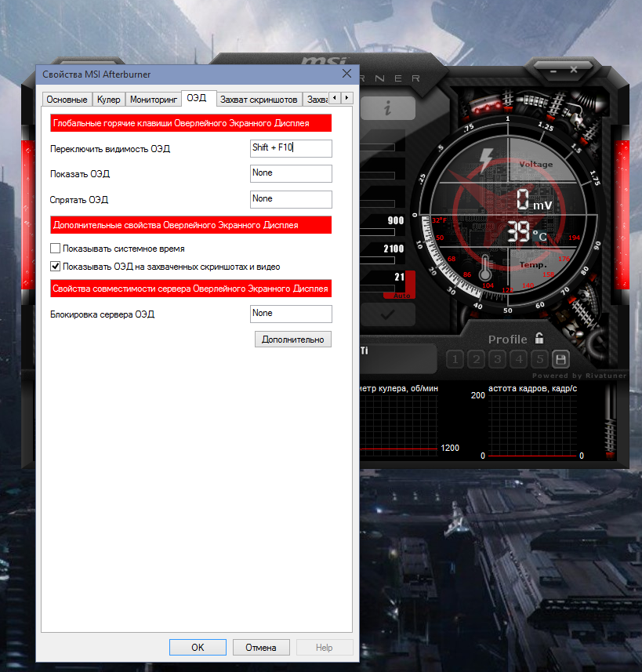The height and width of the screenshot is (672, 642).
Task: Select profile slot 4 in Afterburner
Action: point(519,359)
